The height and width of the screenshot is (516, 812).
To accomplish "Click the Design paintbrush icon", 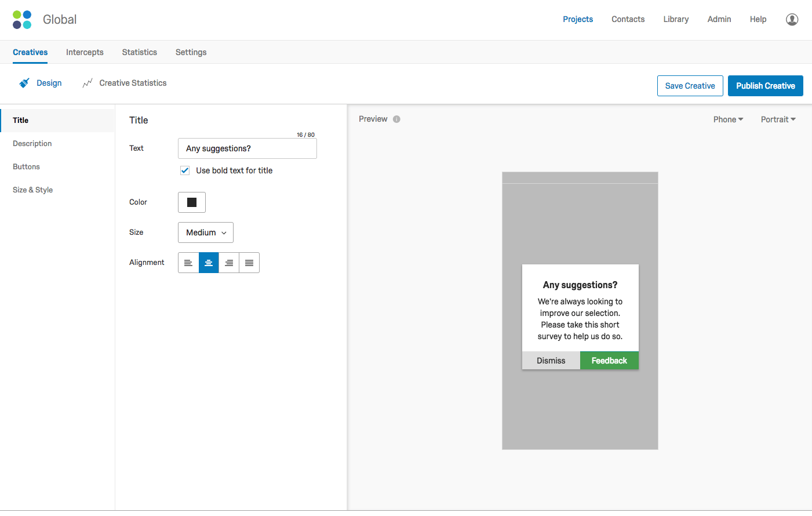I will 24,83.
